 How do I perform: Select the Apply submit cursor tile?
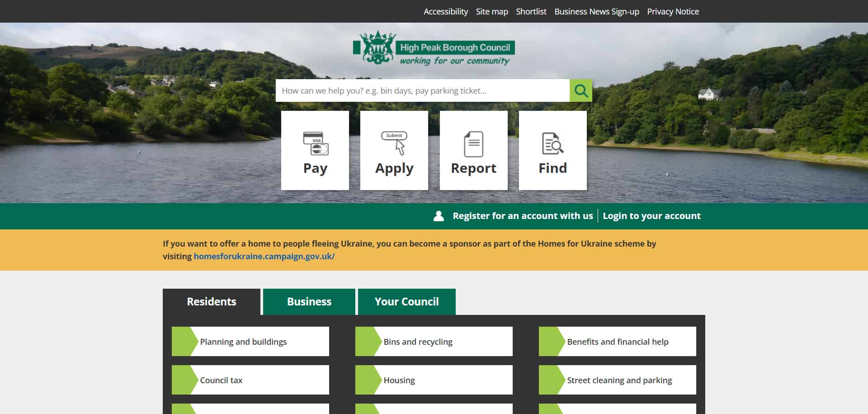[x=394, y=151]
